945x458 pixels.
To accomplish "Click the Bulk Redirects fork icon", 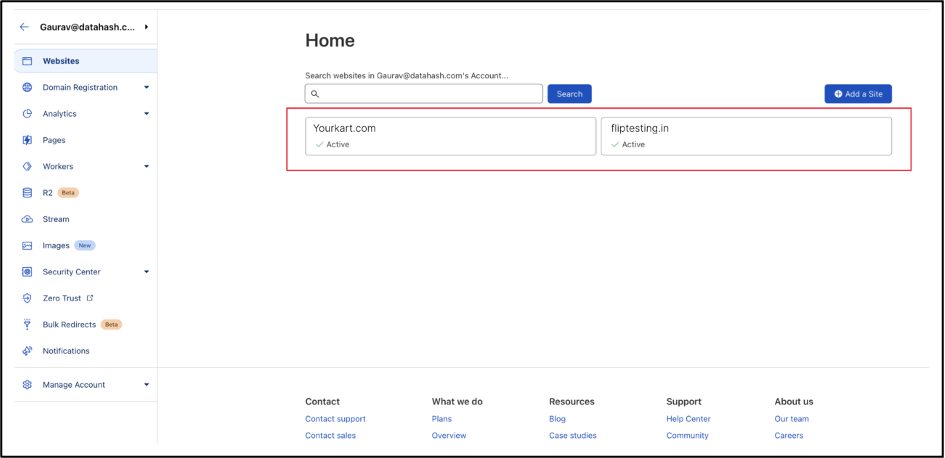I will [x=27, y=324].
